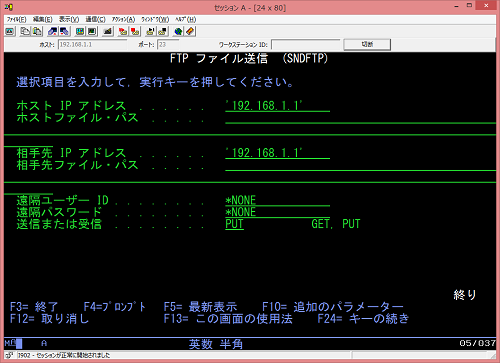Screen dimensions: 500x363
Task: Click the red pencil-shaped toolbar icon
Action: click(190, 31)
